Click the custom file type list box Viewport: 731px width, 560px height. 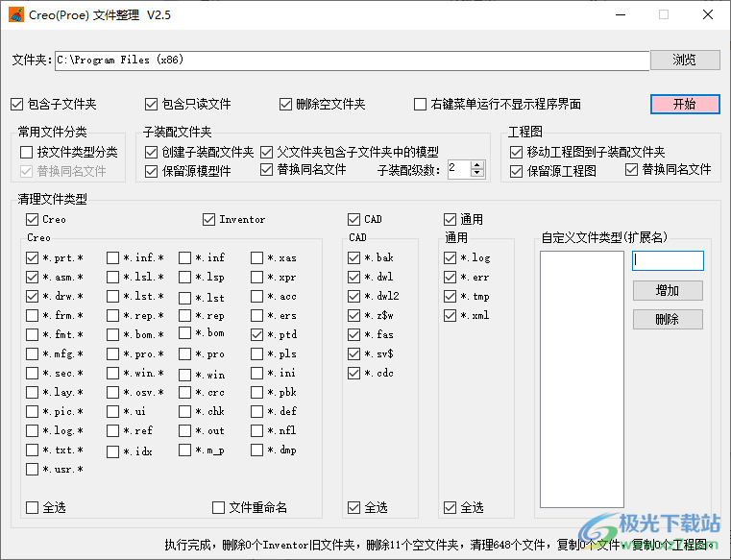(582, 379)
